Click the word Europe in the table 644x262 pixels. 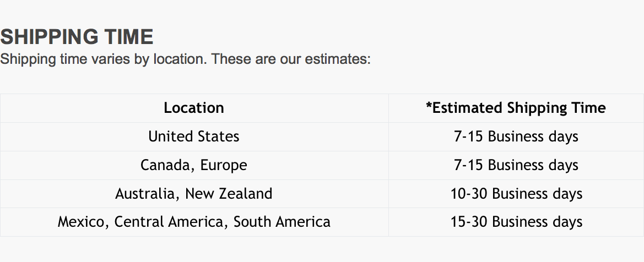(224, 165)
